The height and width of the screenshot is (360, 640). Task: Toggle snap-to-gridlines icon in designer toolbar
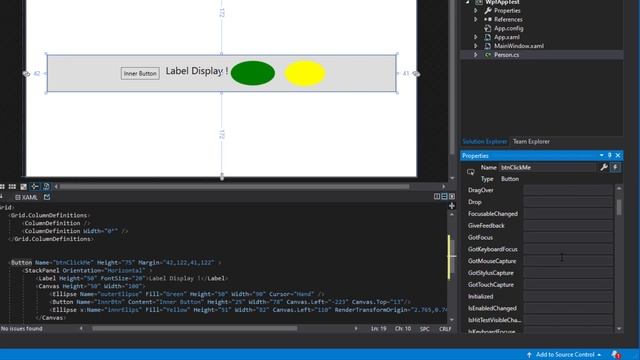pyautogui.click(x=12, y=187)
